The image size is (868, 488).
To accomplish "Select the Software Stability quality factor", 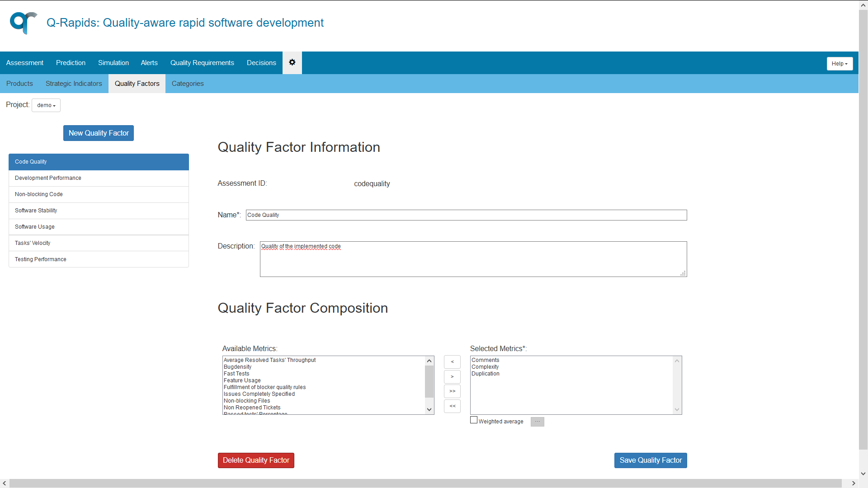I will (36, 210).
